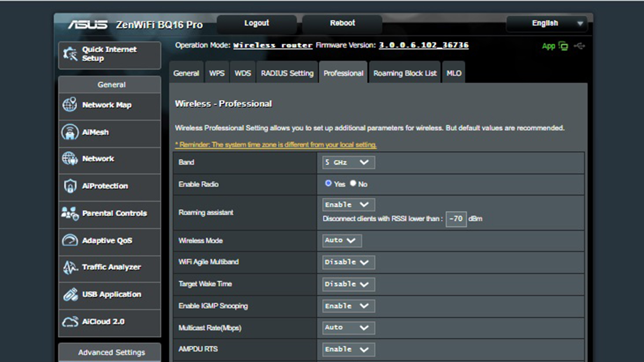Open Parental Controls menu item
Image resolution: width=644 pixels, height=362 pixels.
click(109, 214)
